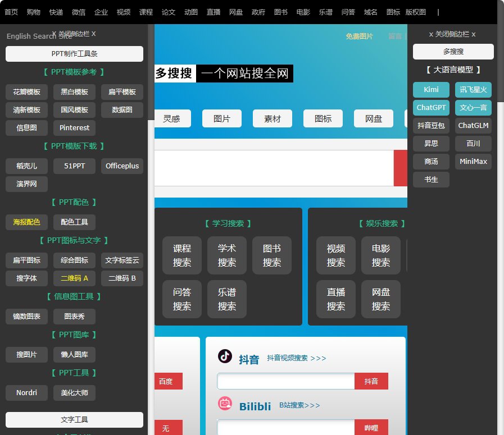The height and width of the screenshot is (435, 504).
Task: Click the 文字工具 section button
Action: coord(74,420)
